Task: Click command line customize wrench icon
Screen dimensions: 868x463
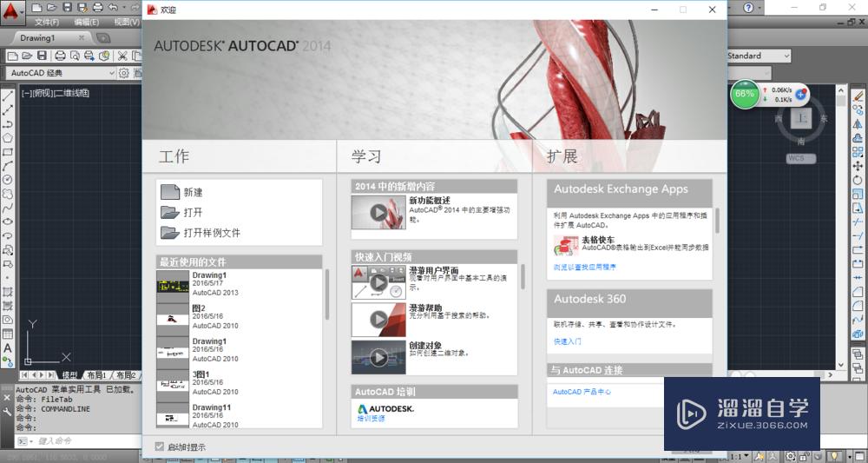Action: [7, 412]
